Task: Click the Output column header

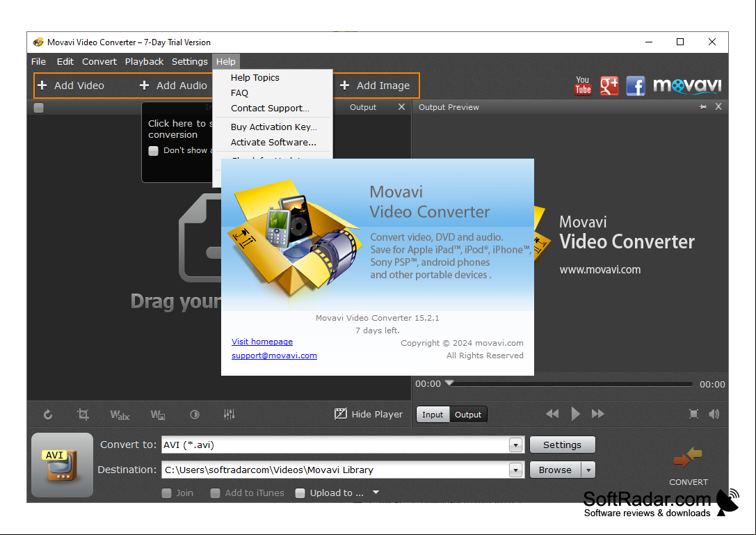Action: [x=362, y=107]
